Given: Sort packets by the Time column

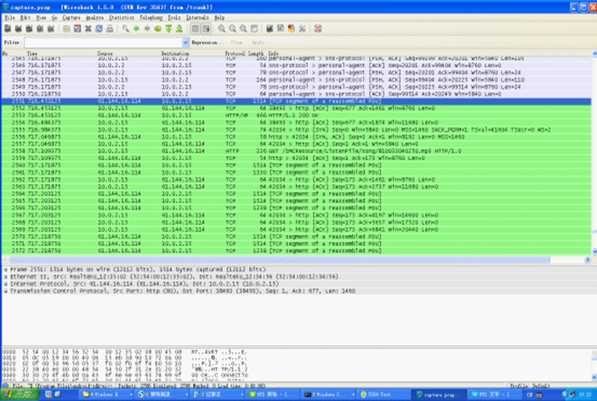Looking at the screenshot, I should [x=32, y=54].
